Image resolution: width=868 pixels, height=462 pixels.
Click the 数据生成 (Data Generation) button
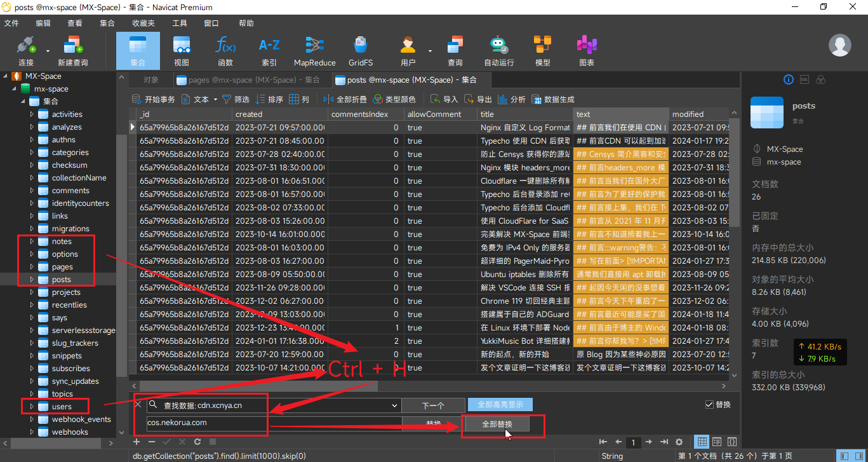pos(553,99)
